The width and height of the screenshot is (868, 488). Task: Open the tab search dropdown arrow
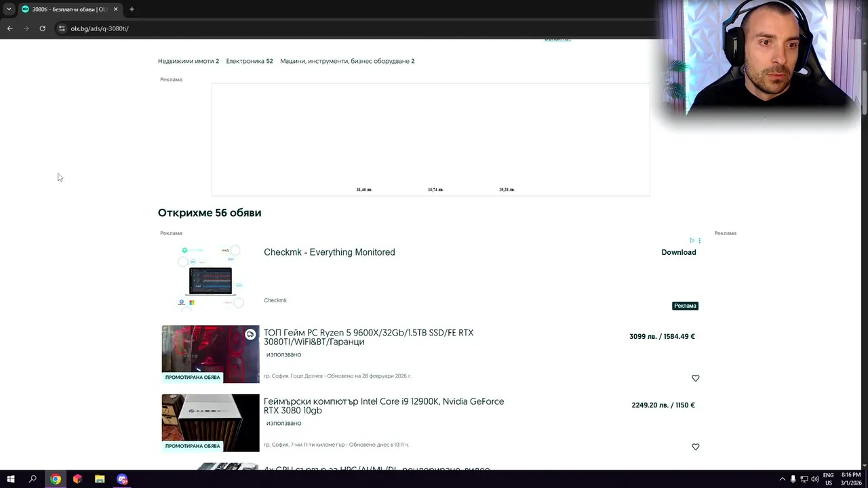(x=9, y=9)
